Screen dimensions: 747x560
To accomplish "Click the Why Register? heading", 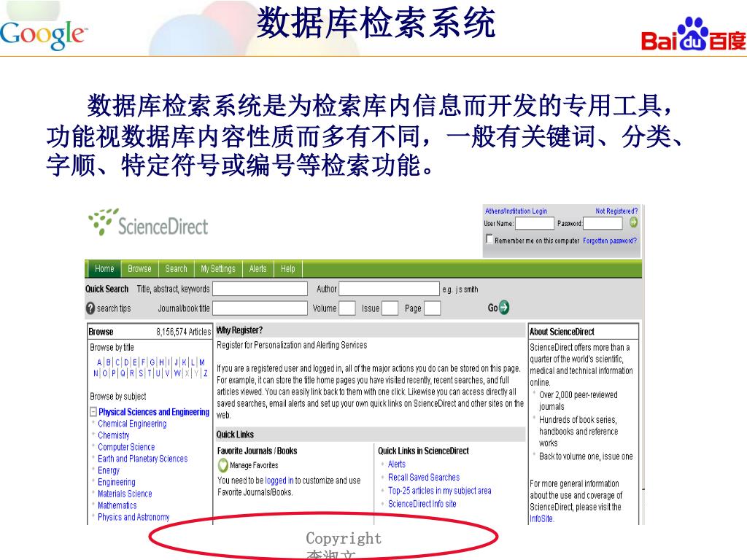I will (x=239, y=330).
